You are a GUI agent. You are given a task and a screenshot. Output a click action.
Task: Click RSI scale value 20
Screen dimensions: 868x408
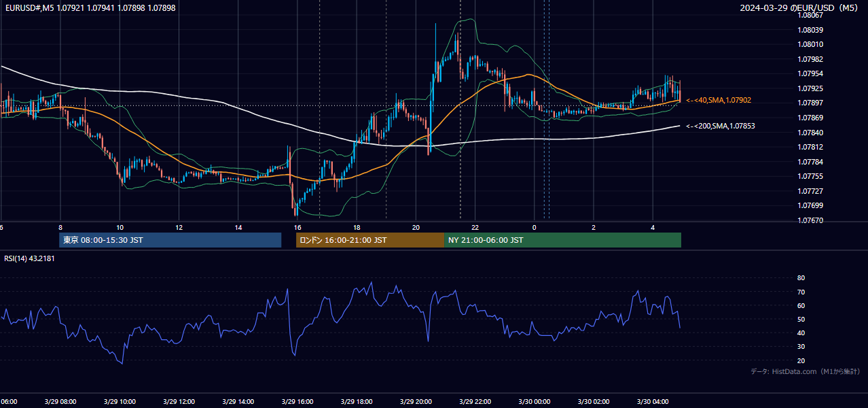(x=801, y=360)
